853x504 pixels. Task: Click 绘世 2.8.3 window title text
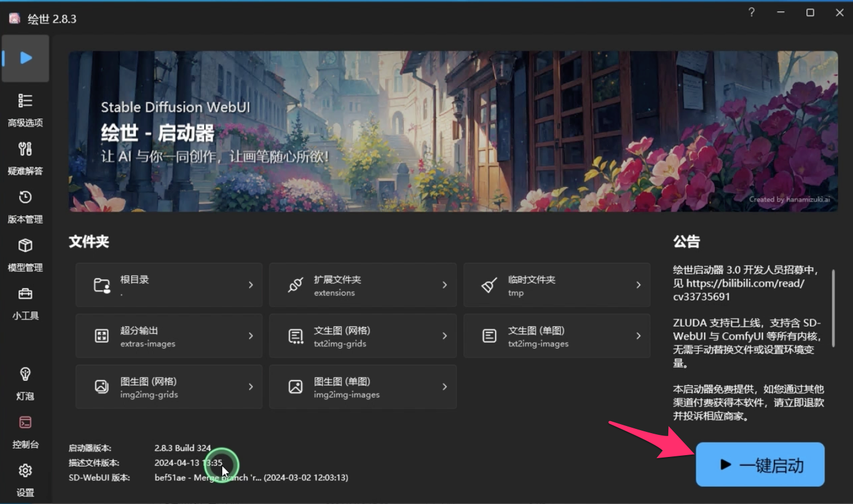[52, 19]
